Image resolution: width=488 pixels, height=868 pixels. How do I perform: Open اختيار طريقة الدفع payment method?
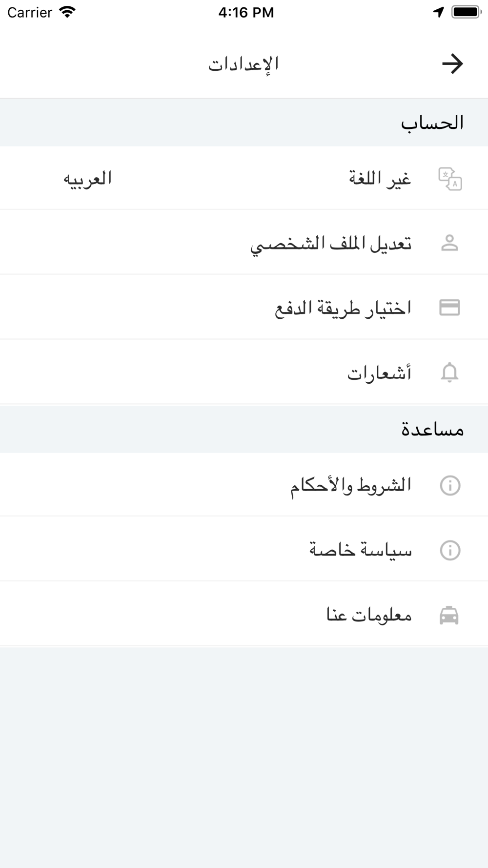[244, 308]
